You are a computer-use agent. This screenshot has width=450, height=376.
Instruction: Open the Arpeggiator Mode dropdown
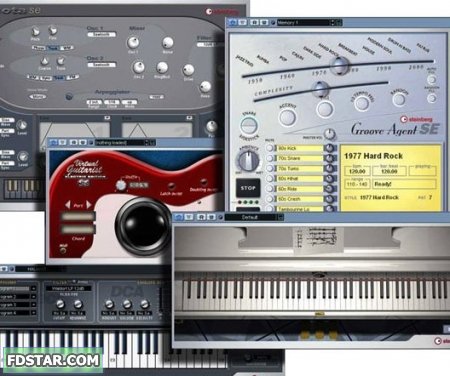pos(129,102)
